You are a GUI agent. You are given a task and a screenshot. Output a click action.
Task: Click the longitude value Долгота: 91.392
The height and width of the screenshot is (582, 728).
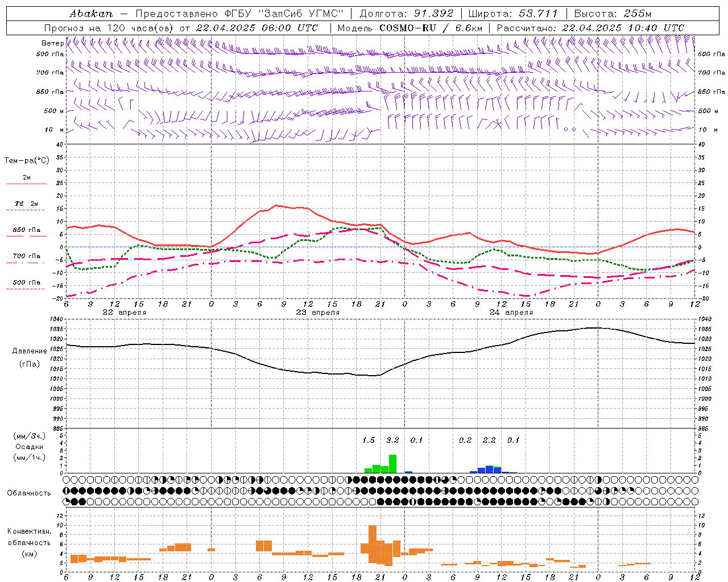[x=407, y=14]
